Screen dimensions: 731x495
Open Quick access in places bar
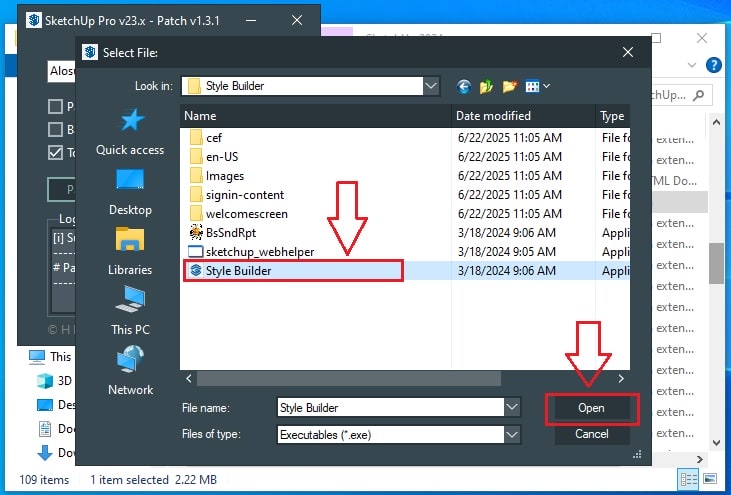130,132
